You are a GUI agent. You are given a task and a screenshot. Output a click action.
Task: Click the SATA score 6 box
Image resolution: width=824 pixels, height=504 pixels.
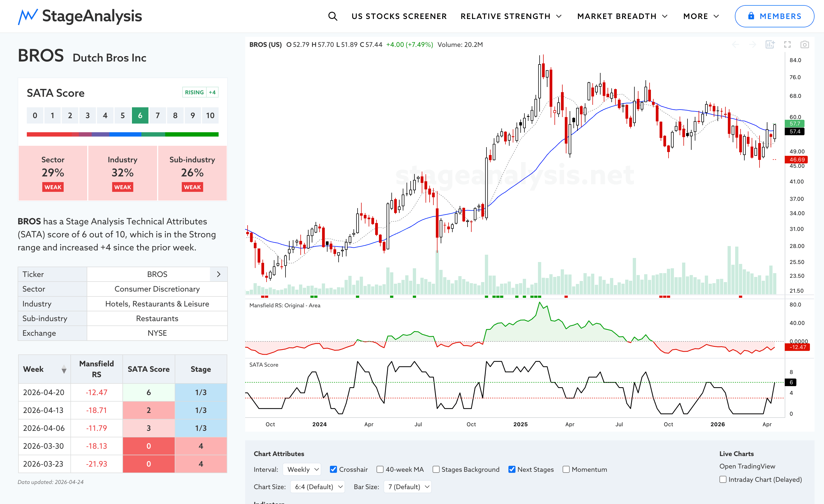140,115
